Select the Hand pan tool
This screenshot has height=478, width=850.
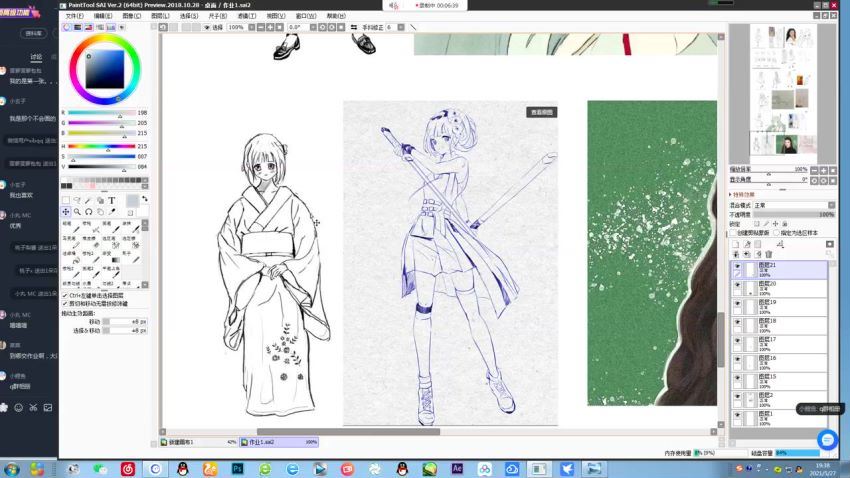[x=100, y=212]
